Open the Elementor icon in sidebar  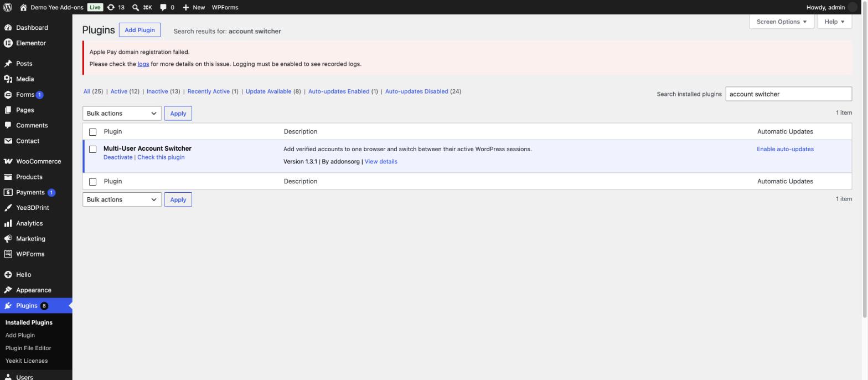point(8,43)
